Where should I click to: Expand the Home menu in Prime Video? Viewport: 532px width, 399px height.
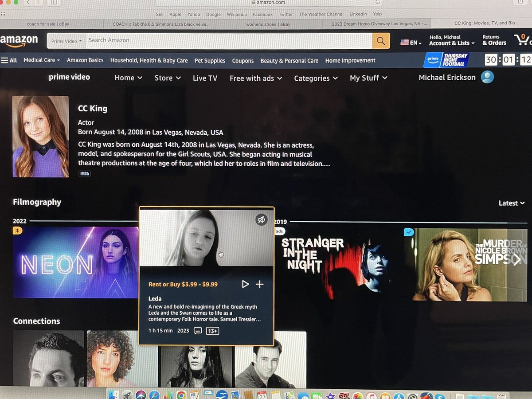pos(128,78)
